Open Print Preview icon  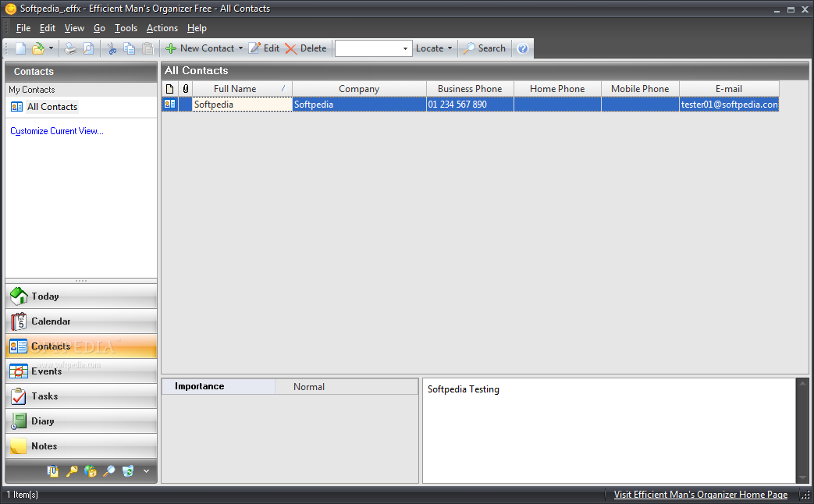(89, 48)
